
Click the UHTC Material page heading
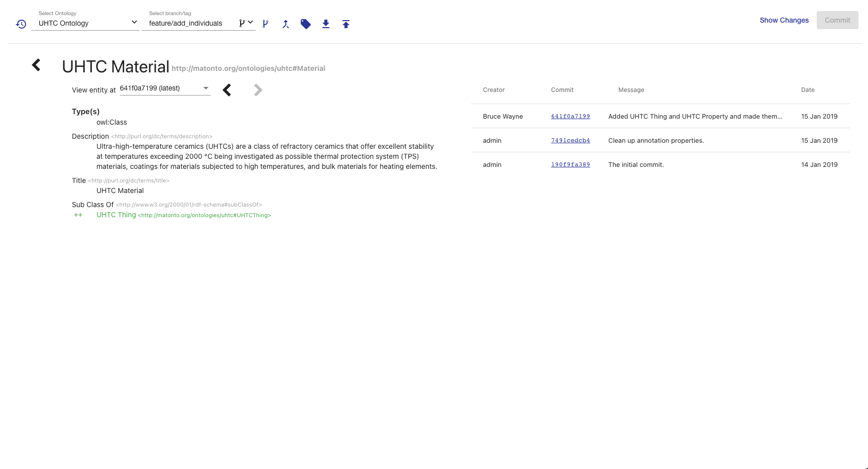click(x=116, y=66)
